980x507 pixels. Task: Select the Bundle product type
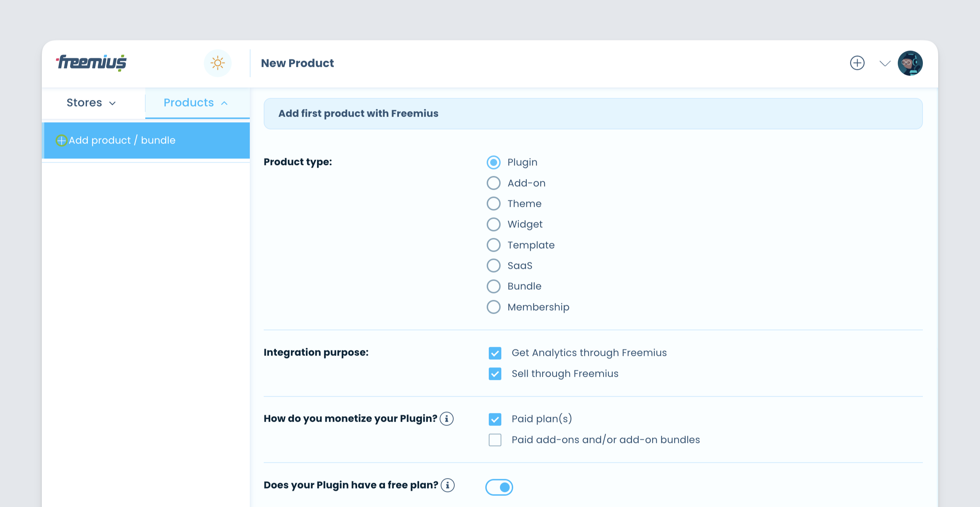(x=493, y=286)
